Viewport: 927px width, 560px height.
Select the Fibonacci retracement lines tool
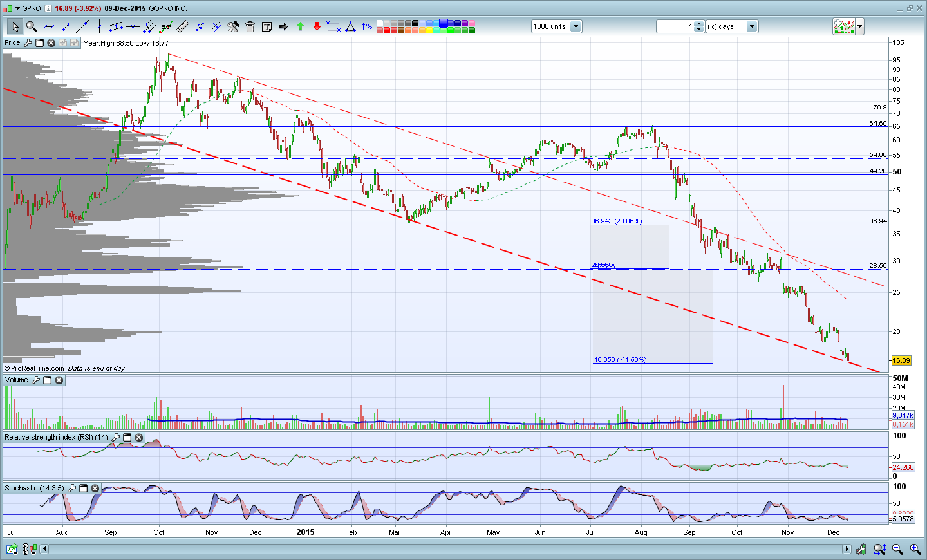pos(166,26)
